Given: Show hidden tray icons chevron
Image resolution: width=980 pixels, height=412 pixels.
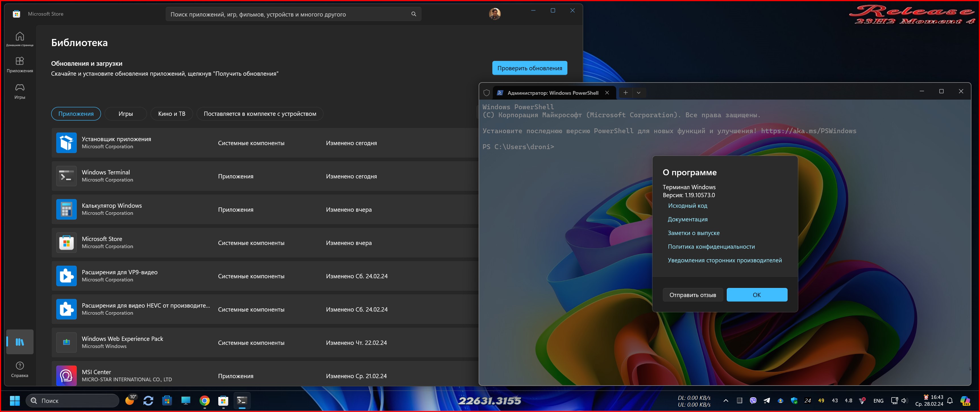Looking at the screenshot, I should click(726, 400).
